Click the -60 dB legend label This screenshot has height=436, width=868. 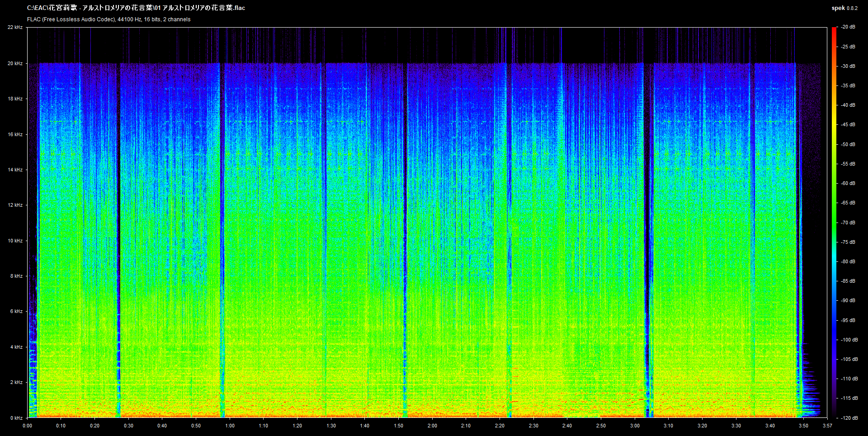point(848,183)
